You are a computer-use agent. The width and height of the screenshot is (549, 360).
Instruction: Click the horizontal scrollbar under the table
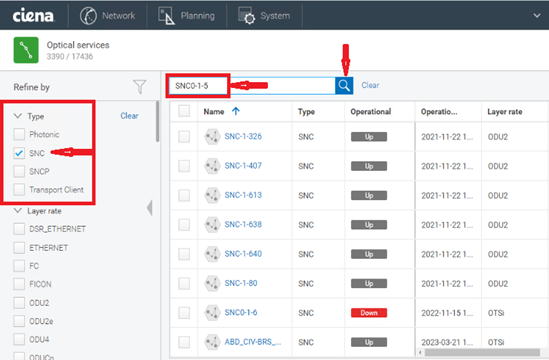[482, 352]
